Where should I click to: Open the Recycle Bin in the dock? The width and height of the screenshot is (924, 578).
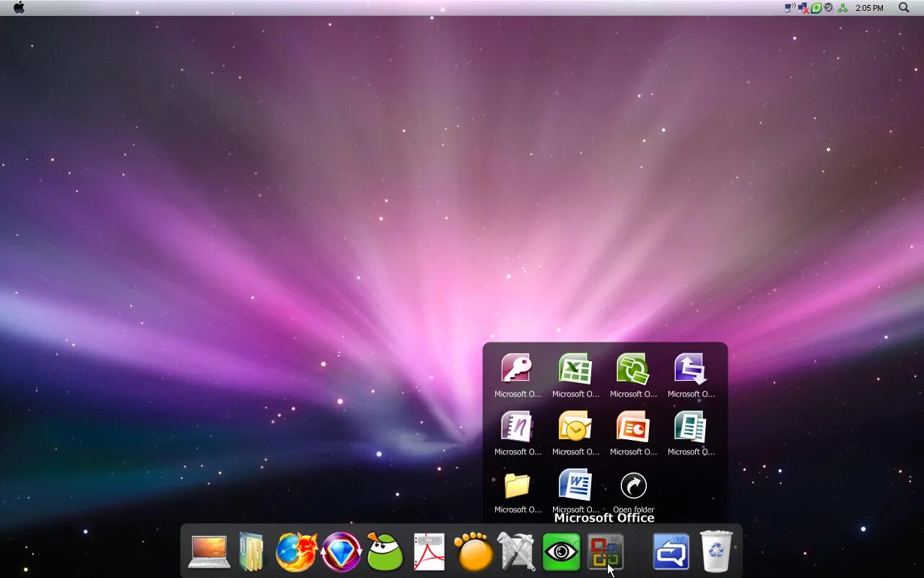[x=716, y=551]
